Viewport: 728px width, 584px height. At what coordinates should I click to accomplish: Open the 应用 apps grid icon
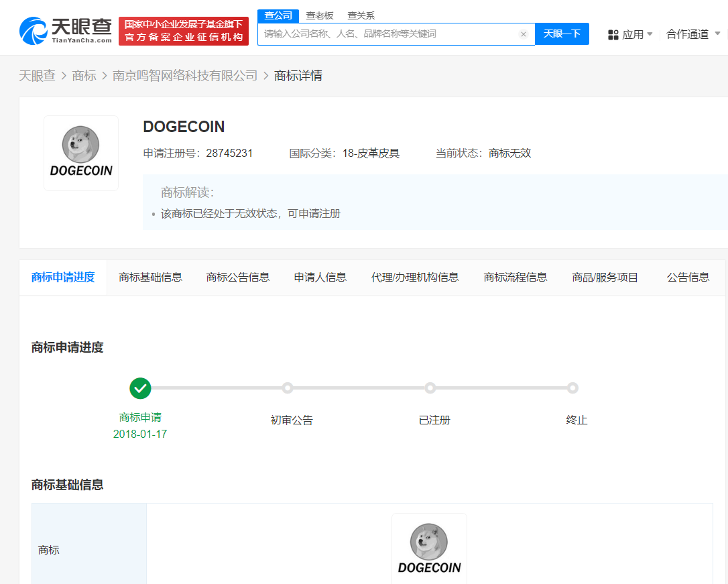tap(612, 34)
